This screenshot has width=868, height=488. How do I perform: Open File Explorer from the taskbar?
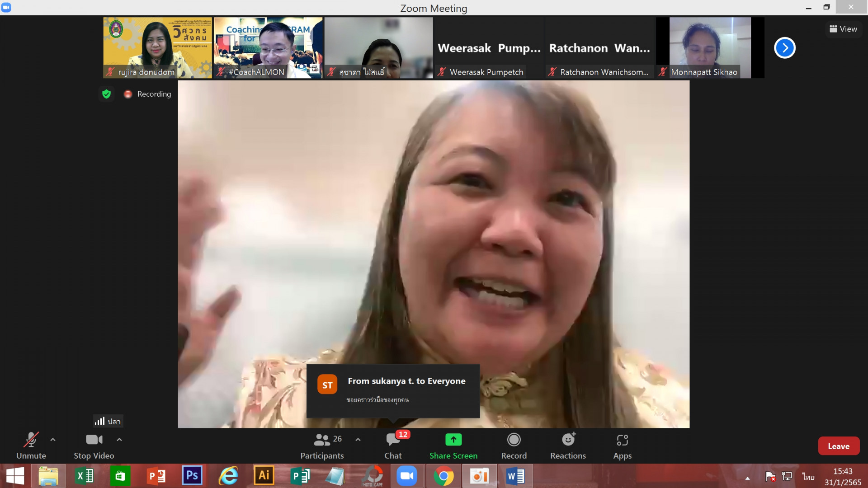pyautogui.click(x=48, y=476)
